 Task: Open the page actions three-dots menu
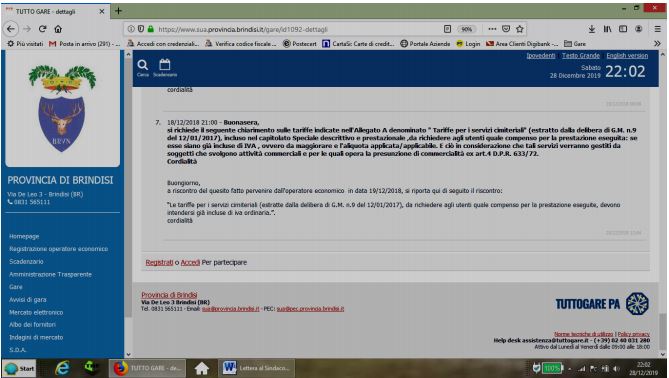point(492,29)
